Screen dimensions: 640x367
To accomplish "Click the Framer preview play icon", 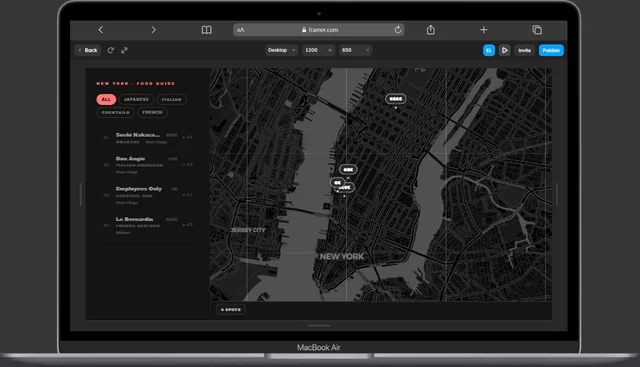I will tap(504, 50).
